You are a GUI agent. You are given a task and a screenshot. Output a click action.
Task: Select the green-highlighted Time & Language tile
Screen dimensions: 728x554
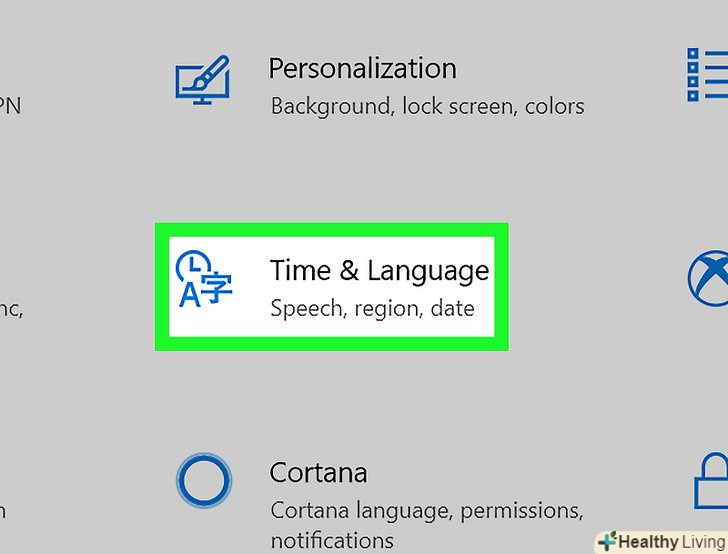click(x=331, y=287)
